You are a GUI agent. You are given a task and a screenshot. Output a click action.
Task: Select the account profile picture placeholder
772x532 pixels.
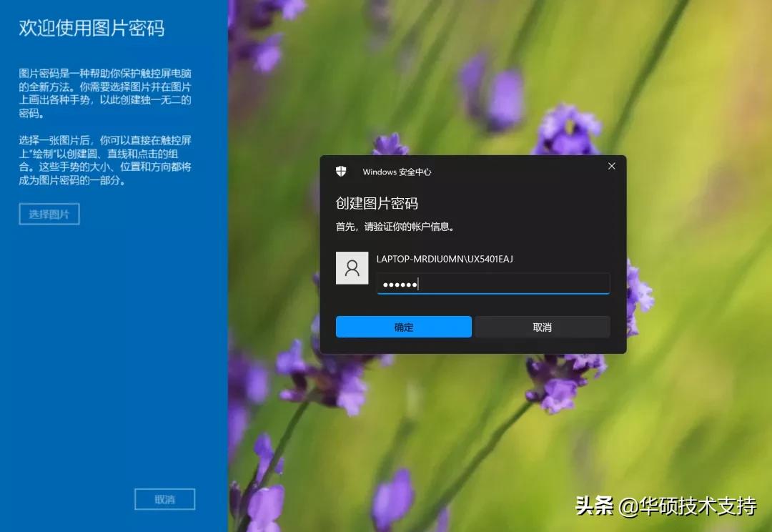pos(352,268)
